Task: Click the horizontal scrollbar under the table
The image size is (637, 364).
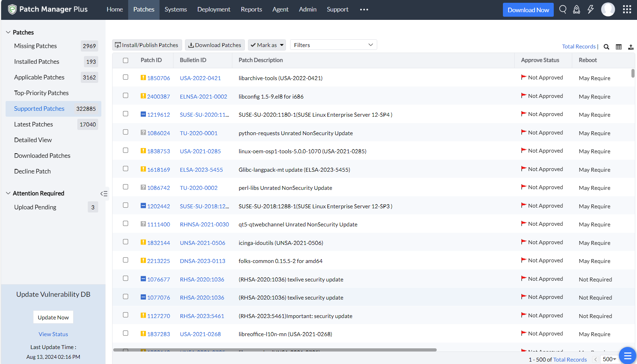Action: click(x=274, y=350)
